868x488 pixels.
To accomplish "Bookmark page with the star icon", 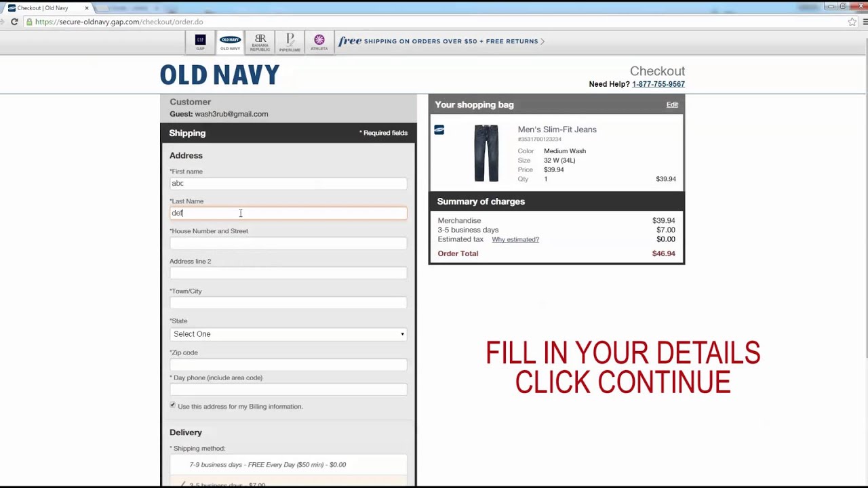I will pos(852,22).
